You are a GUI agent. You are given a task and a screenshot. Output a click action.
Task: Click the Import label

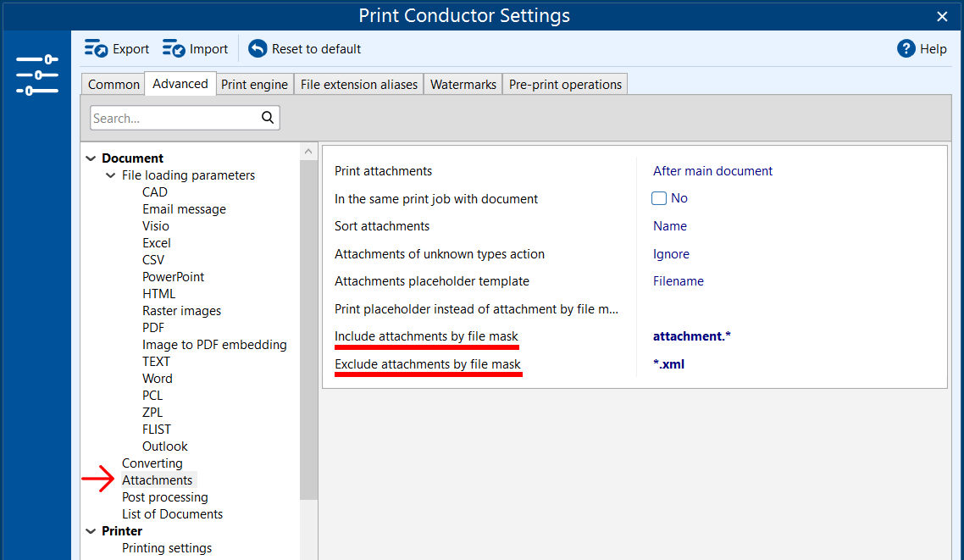[208, 49]
